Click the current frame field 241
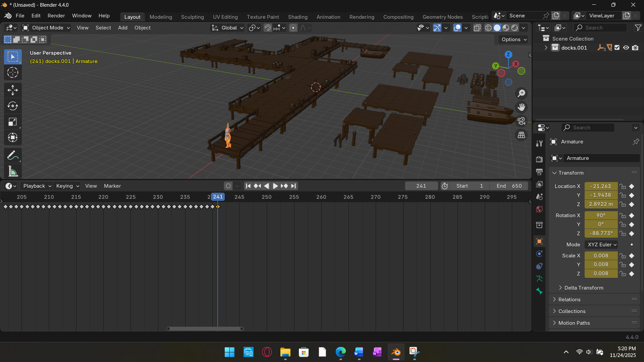The width and height of the screenshot is (644, 362). [421, 186]
